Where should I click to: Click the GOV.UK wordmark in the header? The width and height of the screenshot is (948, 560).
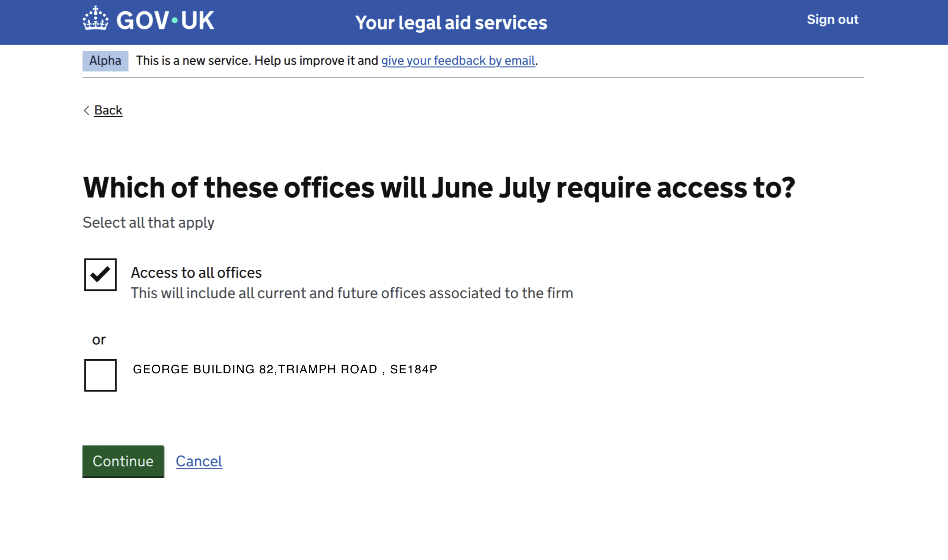click(x=165, y=20)
